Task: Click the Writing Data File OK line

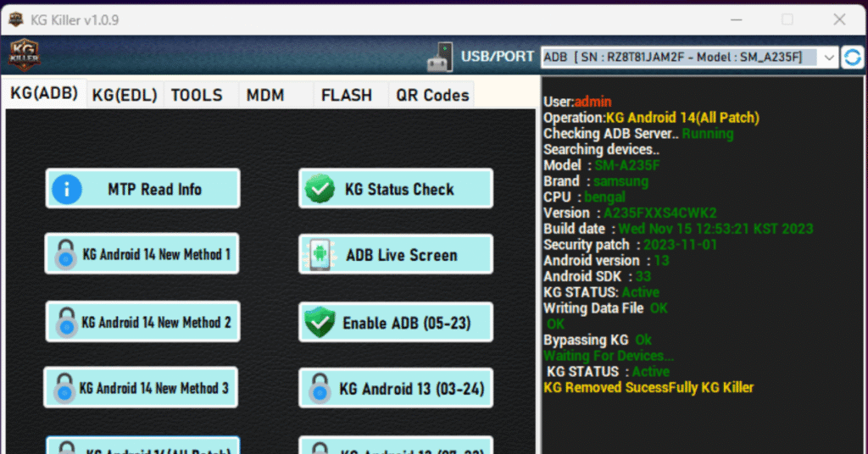Action: pyautogui.click(x=605, y=308)
